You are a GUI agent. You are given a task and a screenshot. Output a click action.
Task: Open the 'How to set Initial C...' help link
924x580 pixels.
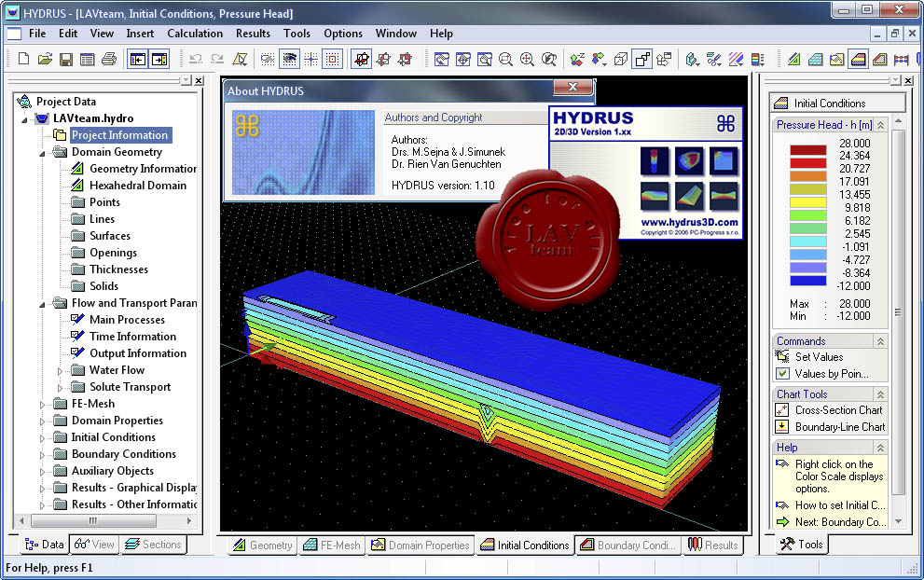[840, 505]
